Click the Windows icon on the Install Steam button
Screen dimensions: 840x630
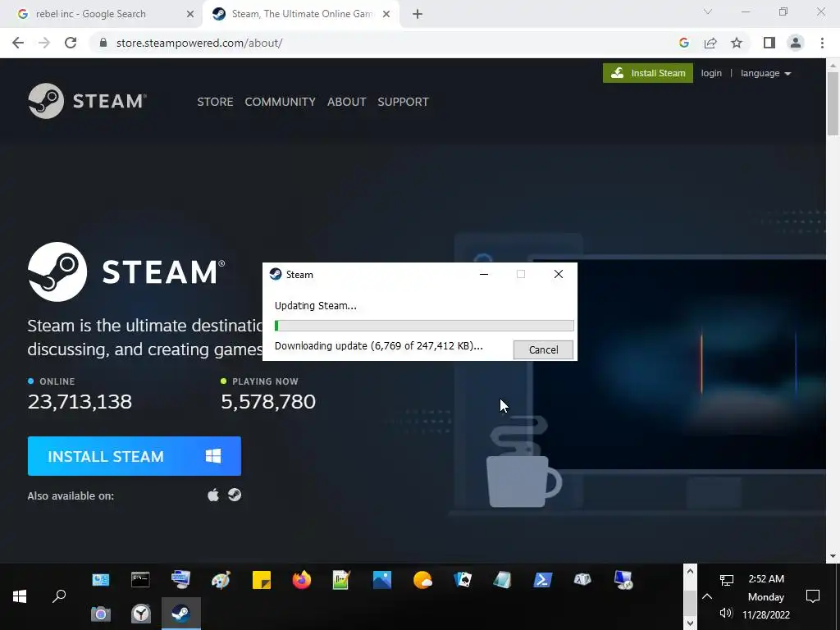coord(213,456)
